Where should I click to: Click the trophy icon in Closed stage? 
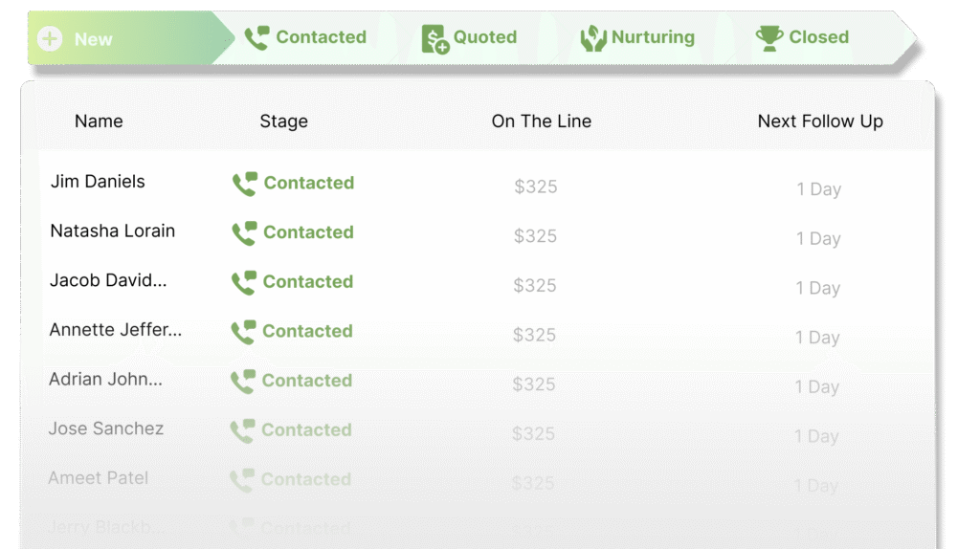point(769,38)
